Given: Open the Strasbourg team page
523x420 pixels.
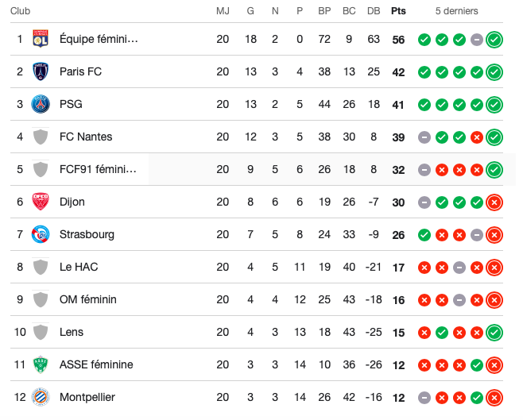Looking at the screenshot, I should [x=87, y=234].
